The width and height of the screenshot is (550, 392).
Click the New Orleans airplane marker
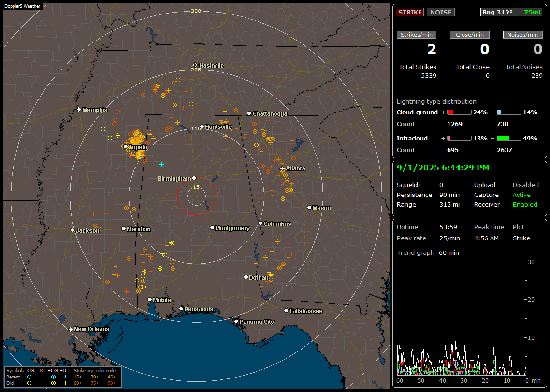pos(71,329)
